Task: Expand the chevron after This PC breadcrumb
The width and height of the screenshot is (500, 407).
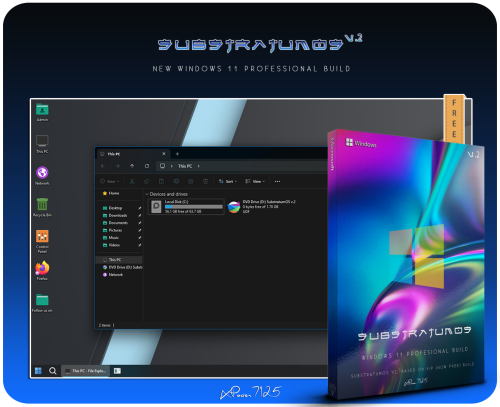Action: pos(198,166)
